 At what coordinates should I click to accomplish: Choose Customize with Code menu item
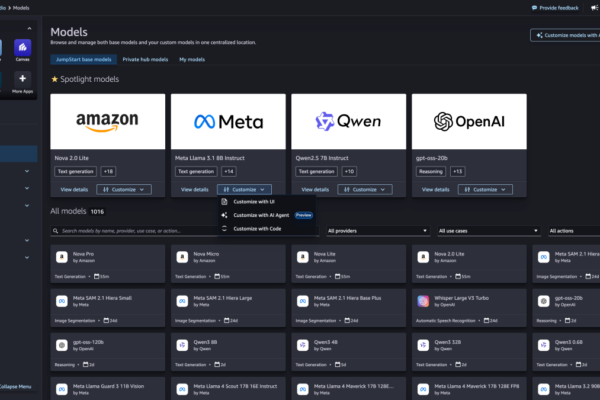click(x=258, y=229)
